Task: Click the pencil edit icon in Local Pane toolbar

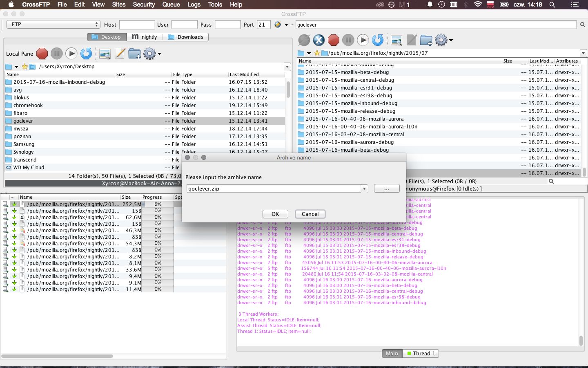Action: 120,54
